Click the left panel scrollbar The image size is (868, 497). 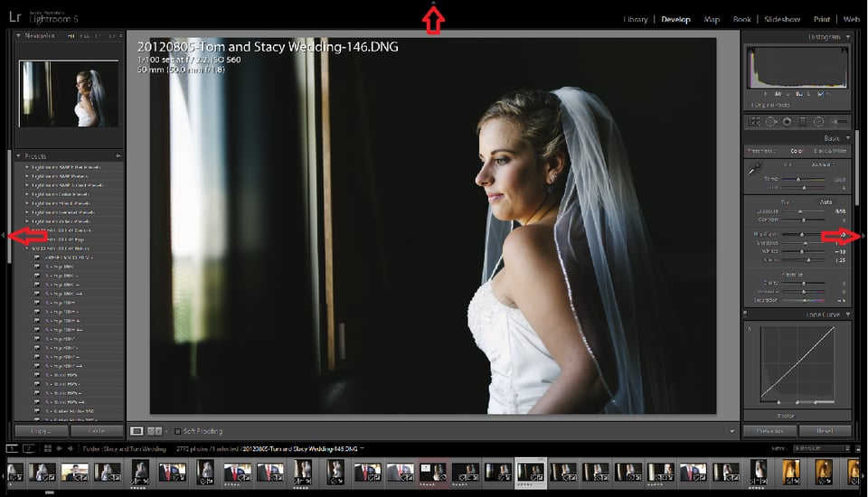click(x=9, y=206)
